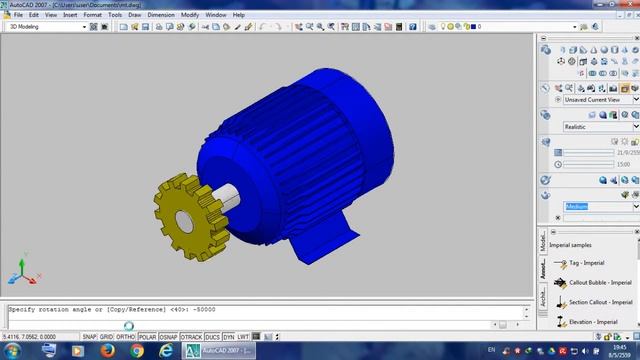The image size is (640, 360).
Task: Launch Firefox from the taskbar
Action: [x=107, y=351]
